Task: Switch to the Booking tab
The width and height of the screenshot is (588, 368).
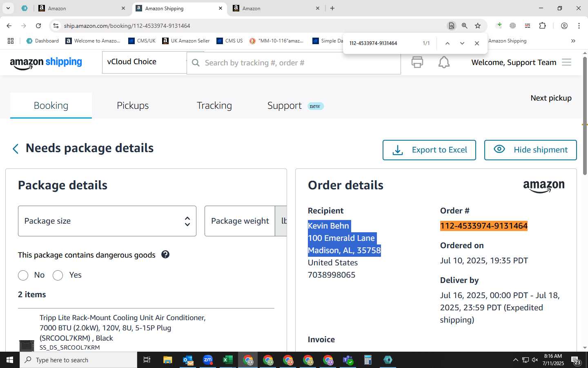Action: click(51, 105)
